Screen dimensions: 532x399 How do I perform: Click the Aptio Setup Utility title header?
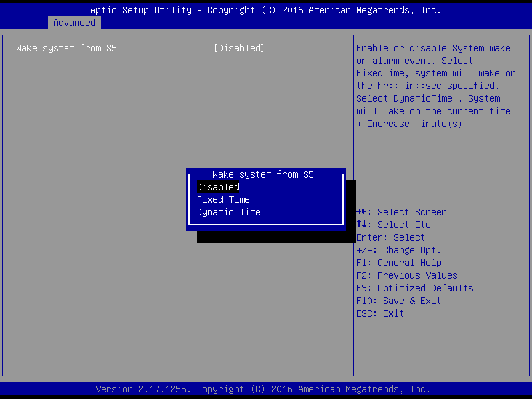click(266, 10)
